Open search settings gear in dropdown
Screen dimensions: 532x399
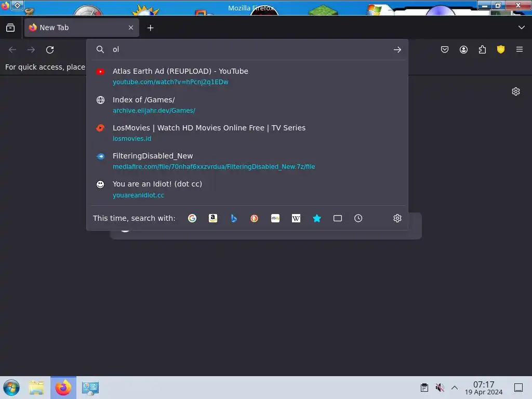(397, 218)
